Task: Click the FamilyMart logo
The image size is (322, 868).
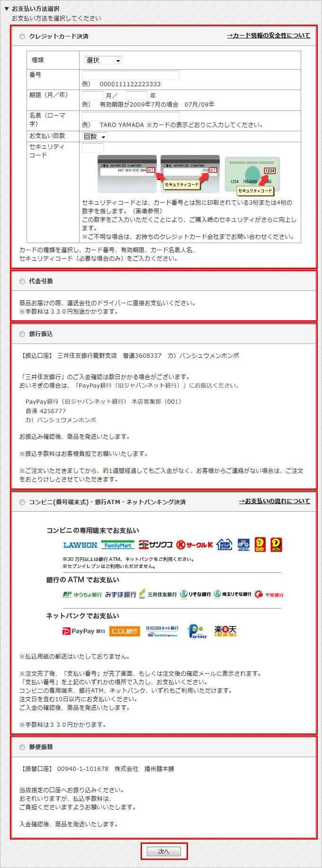Action: (117, 545)
